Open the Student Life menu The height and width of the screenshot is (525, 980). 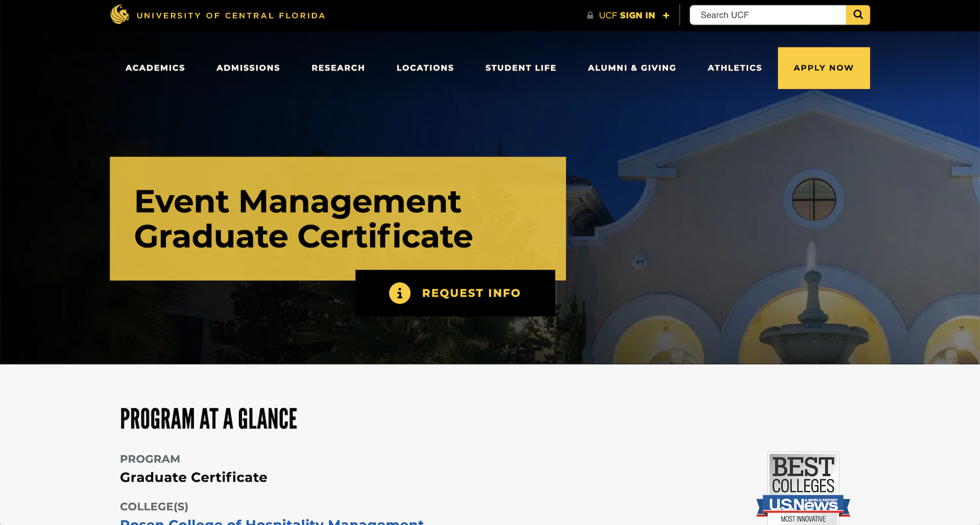click(x=521, y=68)
